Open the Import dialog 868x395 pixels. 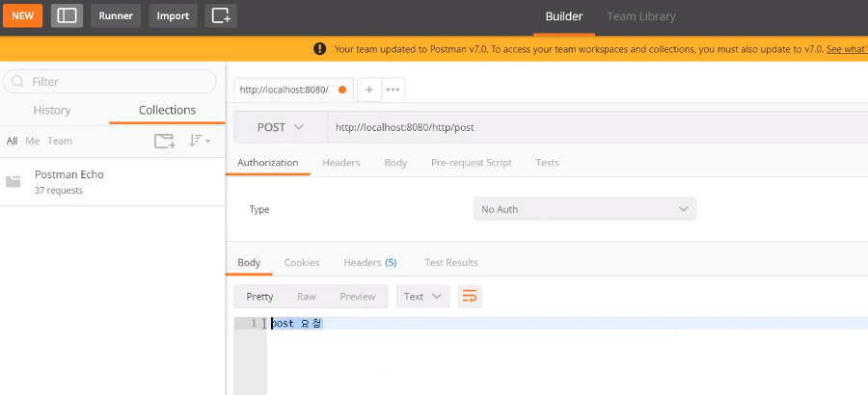tap(173, 16)
